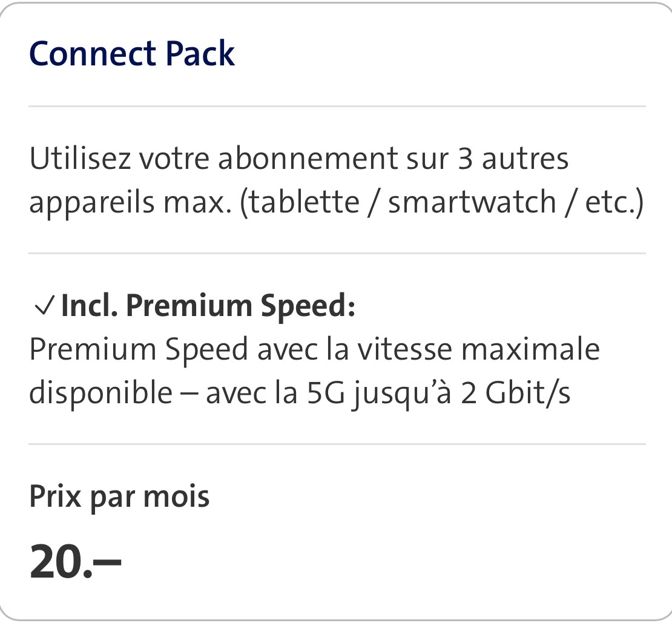Click the divider line above the Premium Speed section
This screenshot has height=623, width=672.
(x=337, y=254)
